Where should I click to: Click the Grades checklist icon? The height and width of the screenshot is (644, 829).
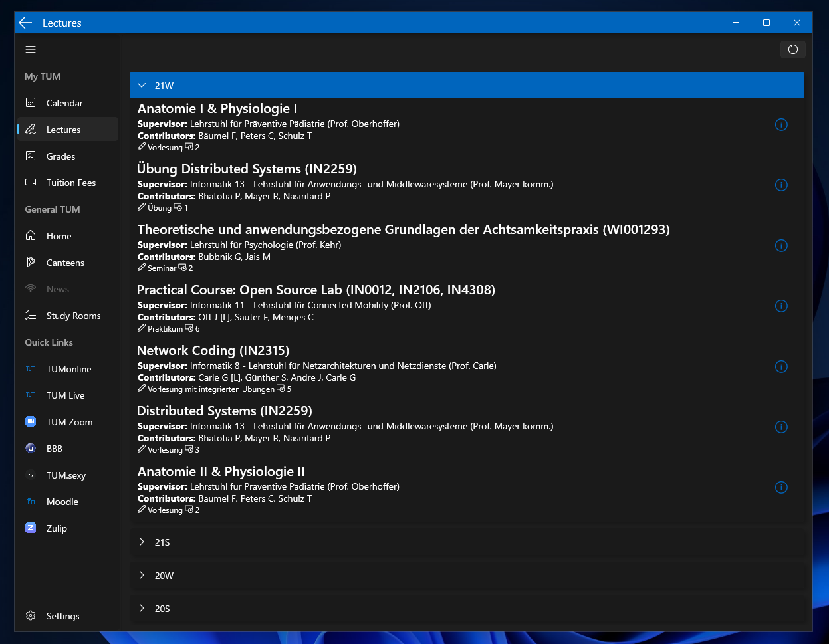point(31,156)
